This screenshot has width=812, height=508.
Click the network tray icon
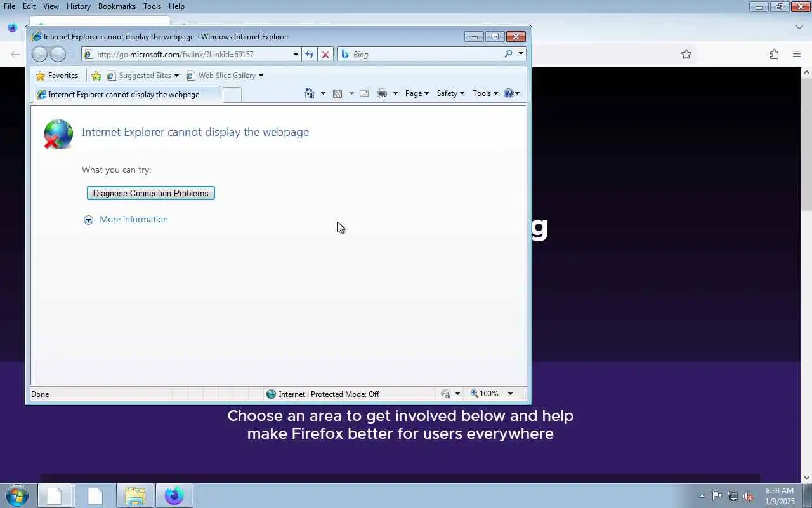(733, 497)
